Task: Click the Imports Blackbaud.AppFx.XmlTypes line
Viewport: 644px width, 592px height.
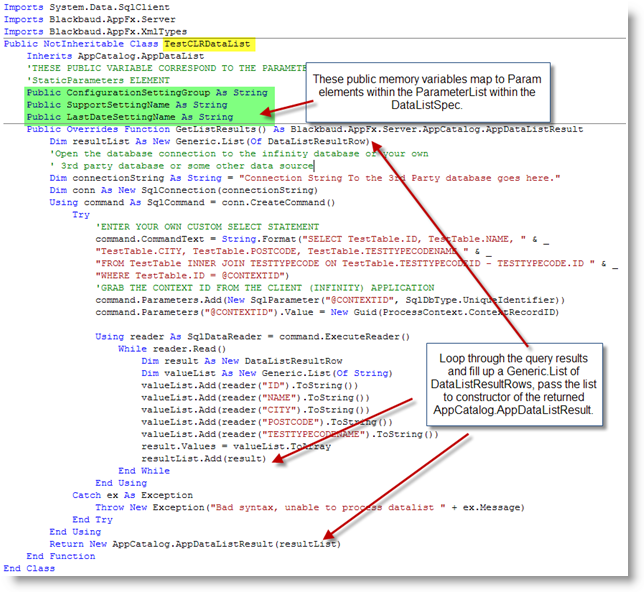Action: click(82, 31)
